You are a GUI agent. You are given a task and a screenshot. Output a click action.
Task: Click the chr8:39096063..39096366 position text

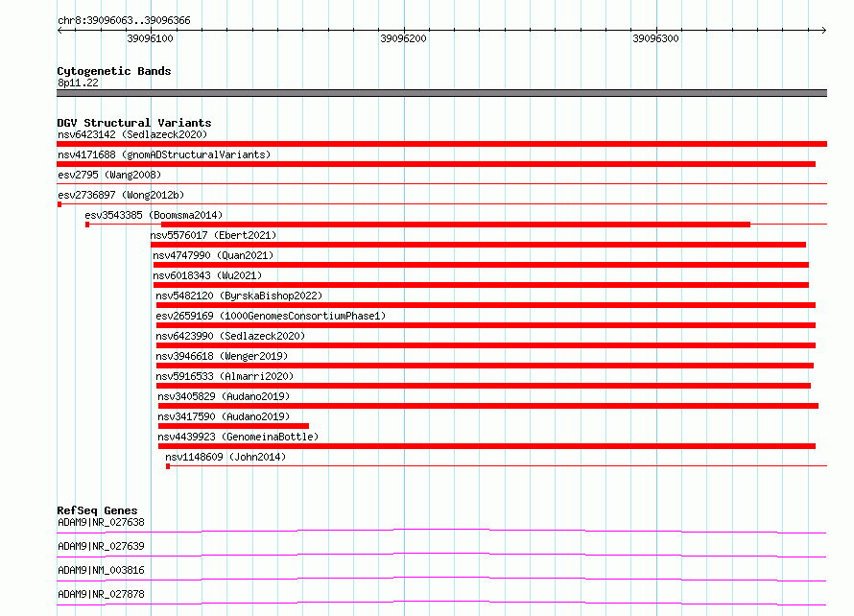pos(124,21)
